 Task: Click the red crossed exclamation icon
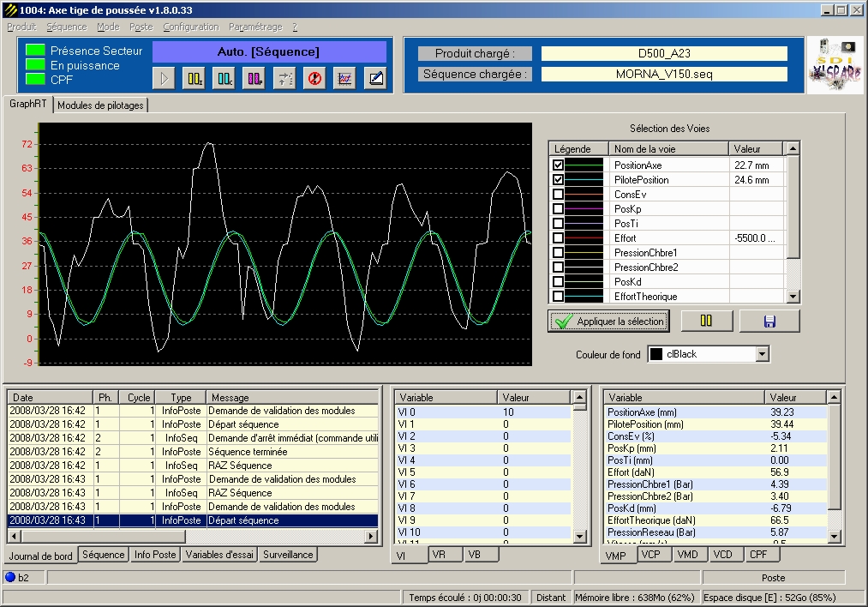point(314,79)
